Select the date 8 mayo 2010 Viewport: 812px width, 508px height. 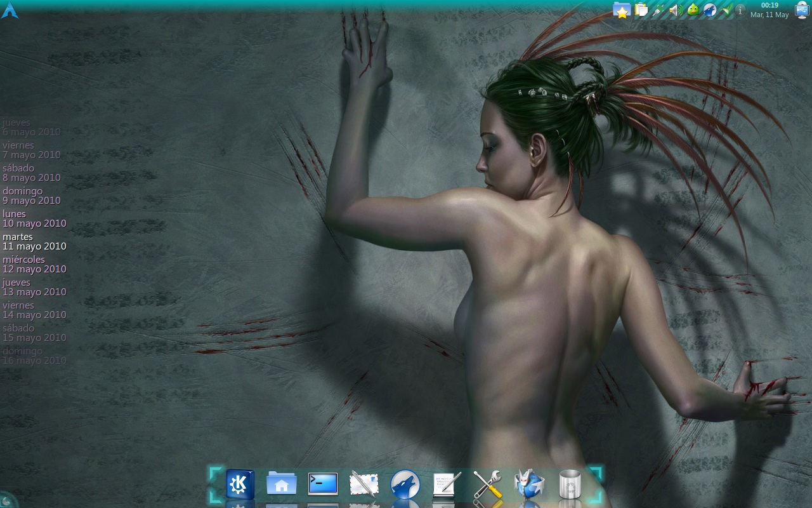tap(32, 178)
